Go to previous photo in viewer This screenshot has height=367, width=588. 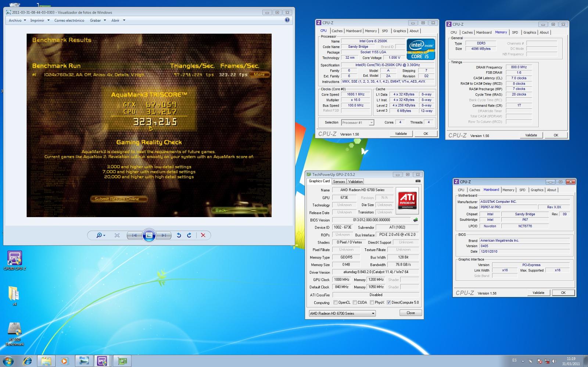134,235
